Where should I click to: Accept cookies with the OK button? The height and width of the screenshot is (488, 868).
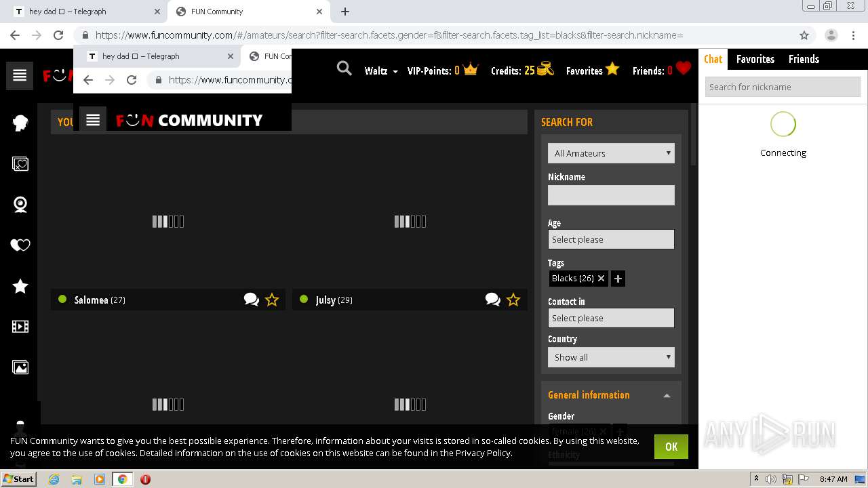[x=671, y=447]
